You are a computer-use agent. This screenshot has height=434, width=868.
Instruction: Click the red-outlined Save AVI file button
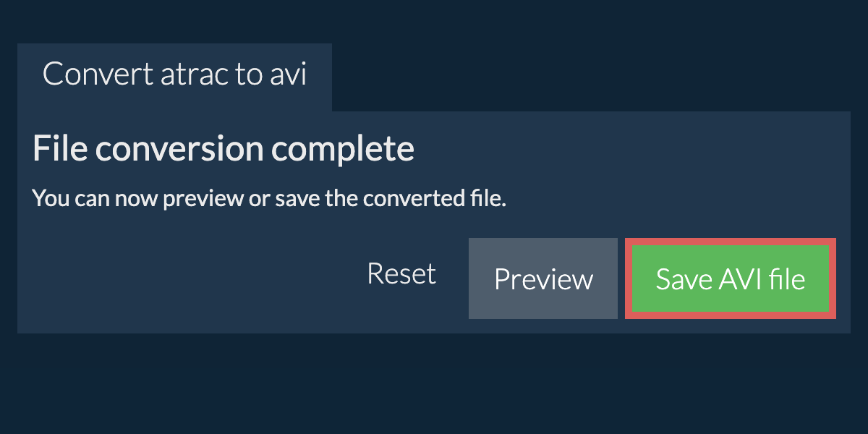(730, 279)
